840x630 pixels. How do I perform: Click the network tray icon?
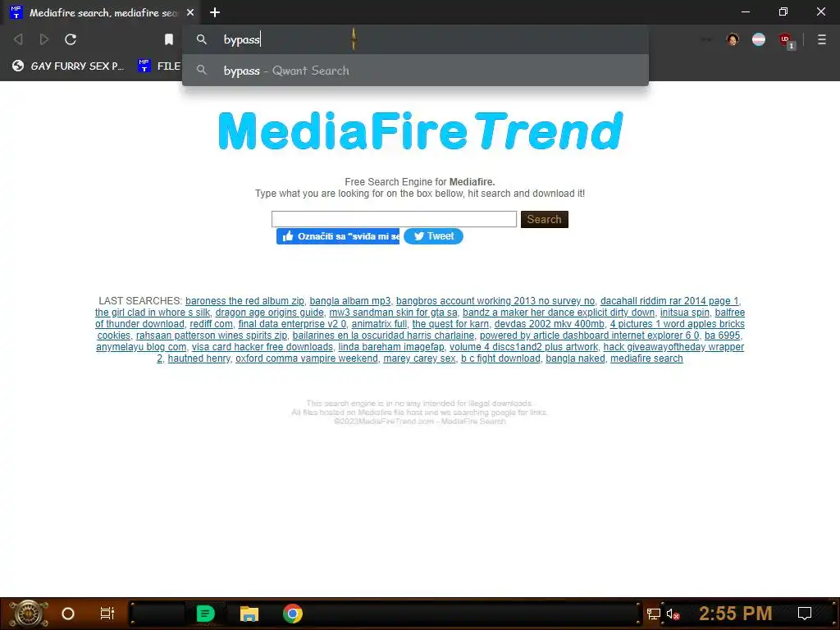coord(654,614)
